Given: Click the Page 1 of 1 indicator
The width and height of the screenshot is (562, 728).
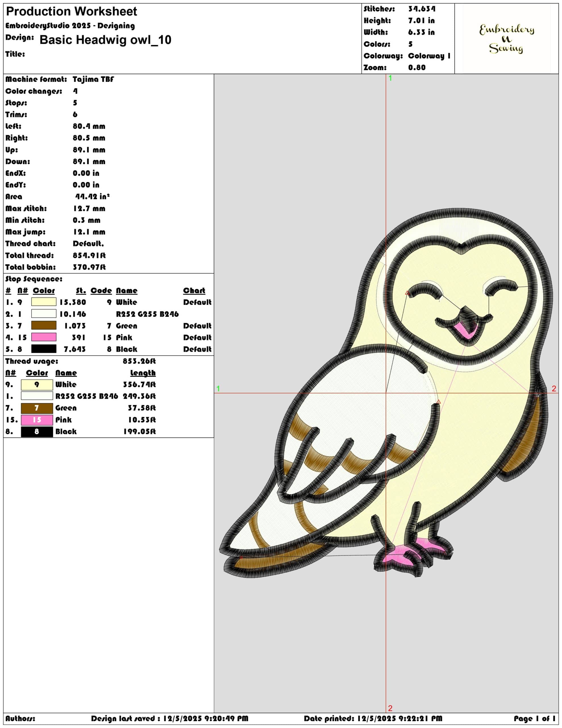Looking at the screenshot, I should point(535,718).
